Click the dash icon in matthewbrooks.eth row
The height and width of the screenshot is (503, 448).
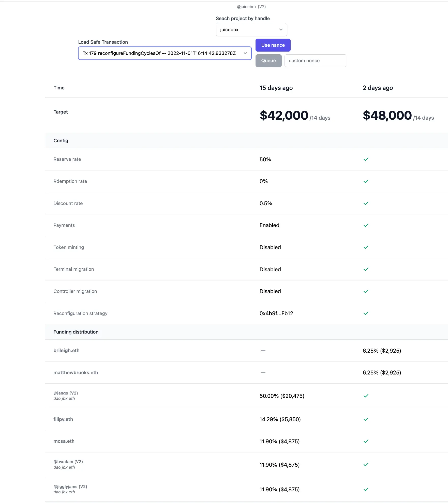point(263,372)
